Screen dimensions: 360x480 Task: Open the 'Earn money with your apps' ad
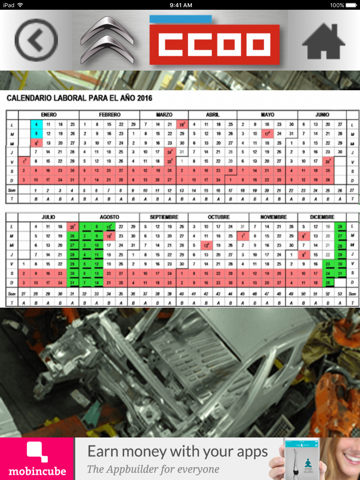[x=177, y=452]
